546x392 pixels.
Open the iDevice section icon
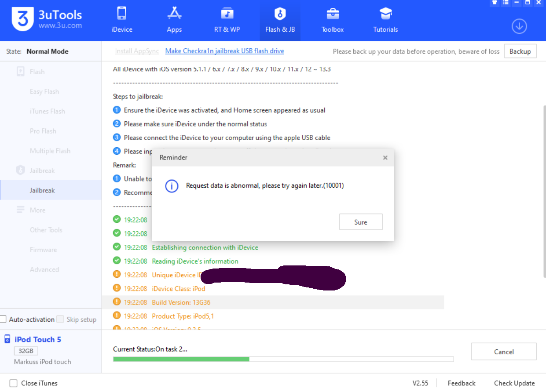tap(122, 14)
